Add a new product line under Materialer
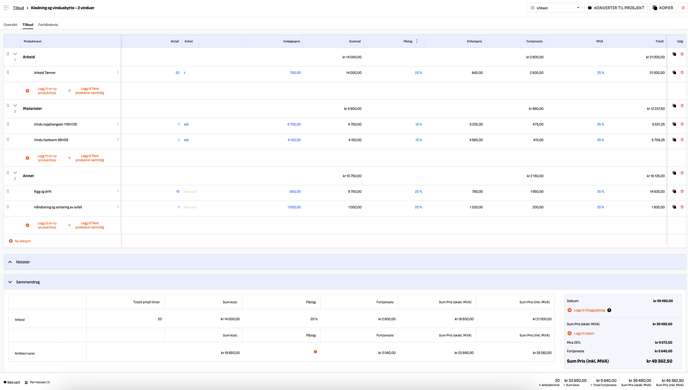This screenshot has width=688, height=390. point(42,158)
